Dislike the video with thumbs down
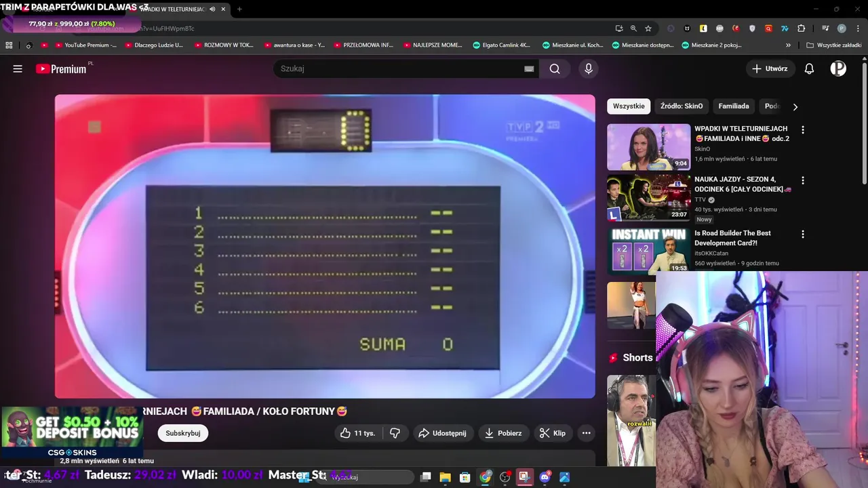 tap(395, 433)
